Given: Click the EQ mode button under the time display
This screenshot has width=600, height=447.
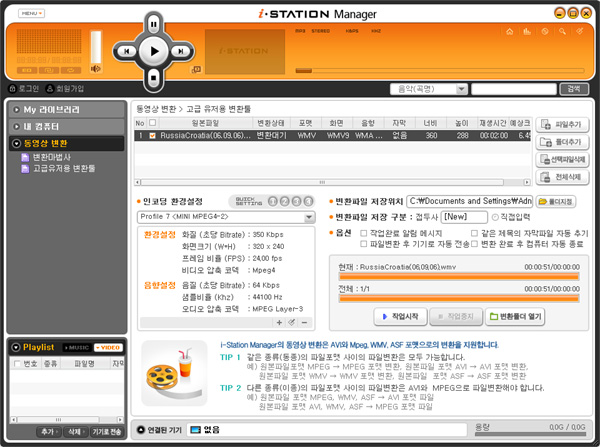Looking at the screenshot, I should [x=27, y=70].
